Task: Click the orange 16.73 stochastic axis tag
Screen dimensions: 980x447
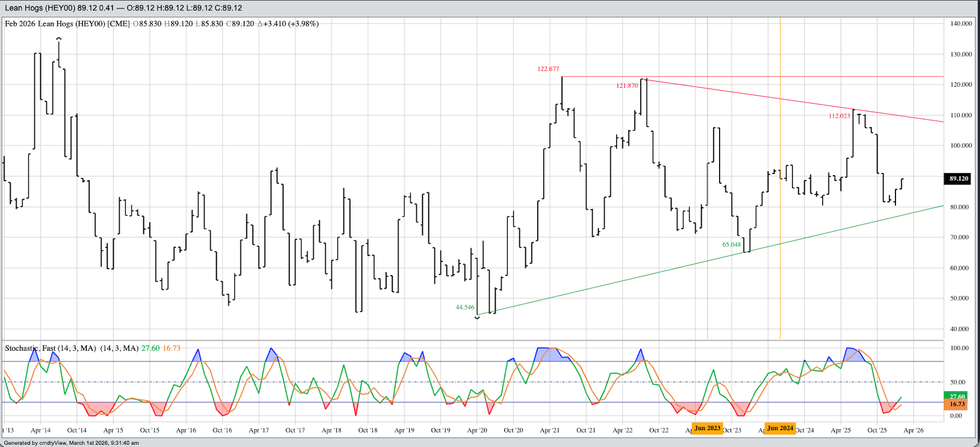Action: (x=957, y=404)
